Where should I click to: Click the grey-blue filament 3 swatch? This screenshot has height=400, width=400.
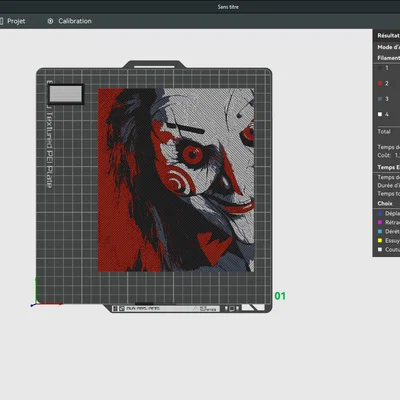pos(380,99)
